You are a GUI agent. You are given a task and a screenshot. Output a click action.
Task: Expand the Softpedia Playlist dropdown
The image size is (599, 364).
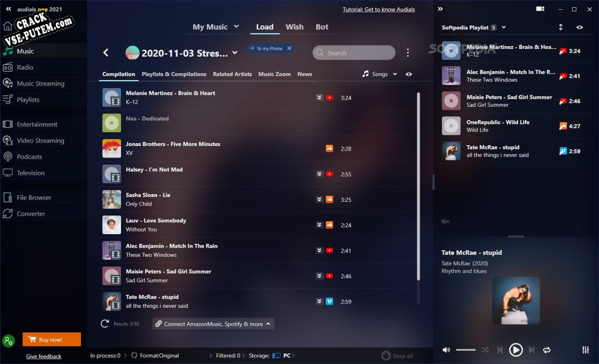(504, 27)
